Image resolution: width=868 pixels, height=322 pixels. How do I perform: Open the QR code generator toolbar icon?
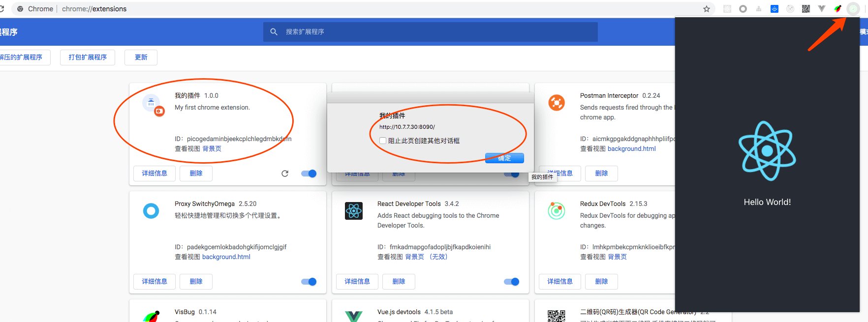point(806,9)
